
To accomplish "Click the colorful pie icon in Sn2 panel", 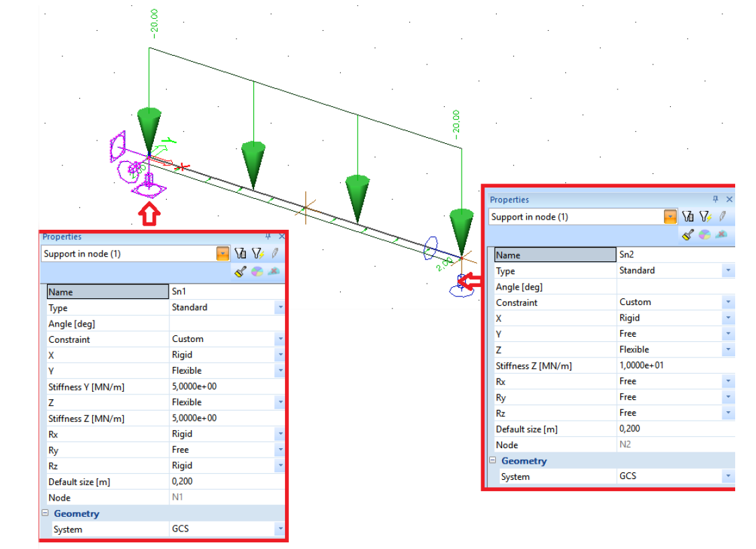I will tap(704, 235).
